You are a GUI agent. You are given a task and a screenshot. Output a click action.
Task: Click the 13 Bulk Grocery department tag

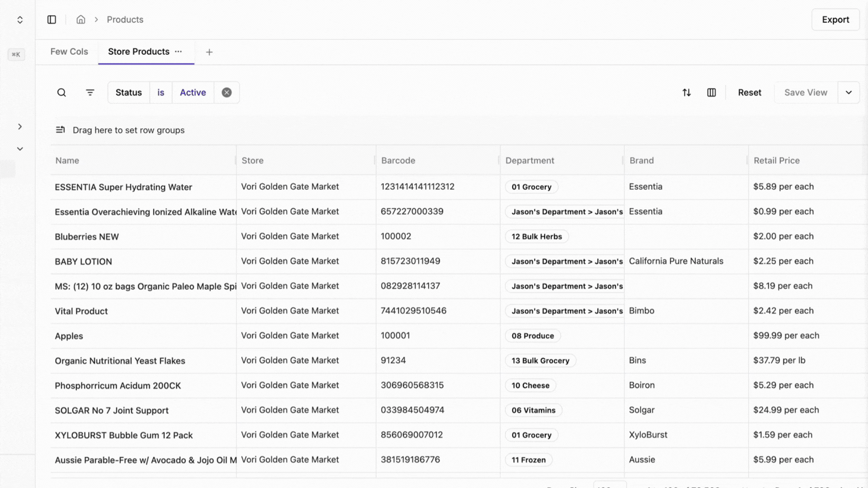click(x=540, y=361)
